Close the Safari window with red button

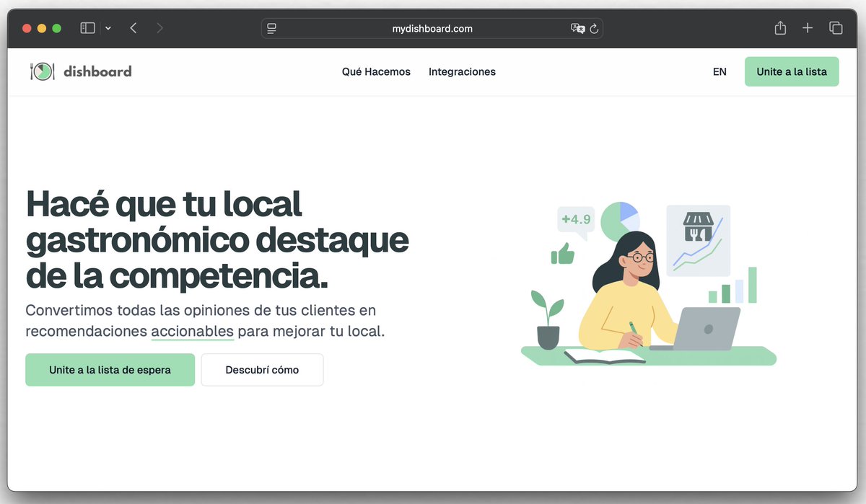[27, 28]
